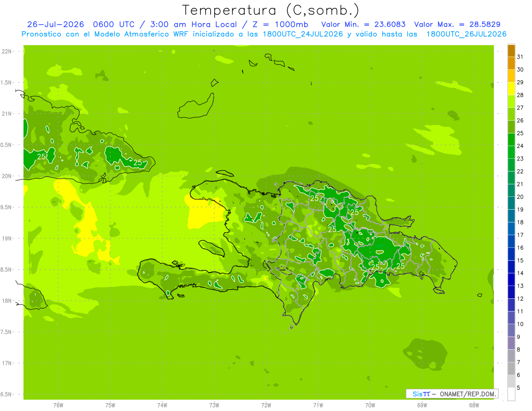Click the '1800UTC_24JUL2026' initialization timestamp
The height and width of the screenshot is (411, 532).
click(303, 34)
